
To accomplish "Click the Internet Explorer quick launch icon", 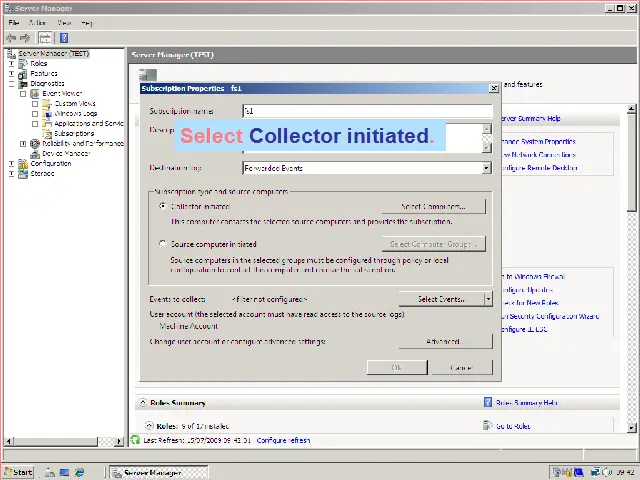I will 80,472.
